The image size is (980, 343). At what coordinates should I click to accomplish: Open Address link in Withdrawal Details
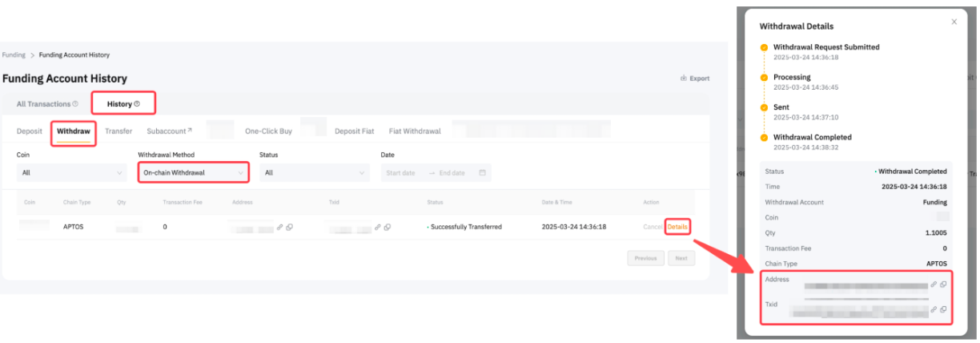[934, 284]
